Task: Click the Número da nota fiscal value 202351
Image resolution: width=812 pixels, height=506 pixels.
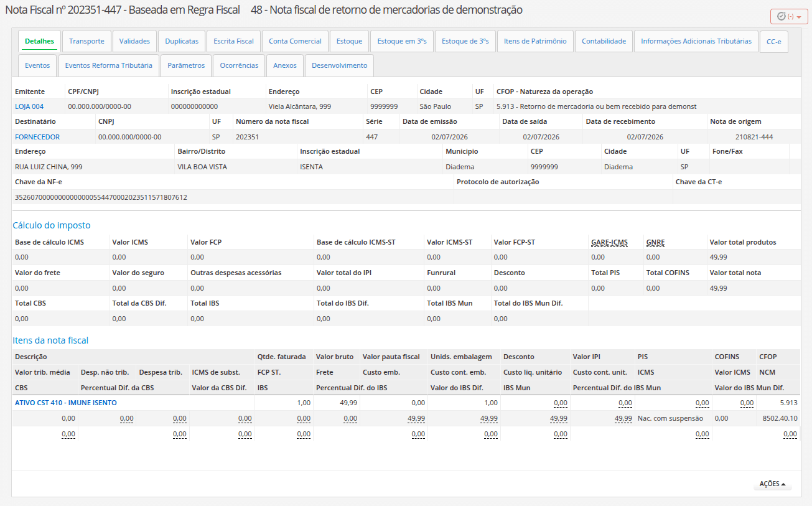Action: pos(247,137)
